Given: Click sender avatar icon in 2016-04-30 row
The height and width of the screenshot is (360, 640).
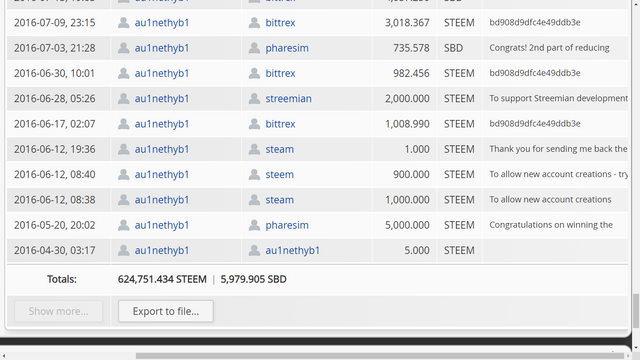Looking at the screenshot, I should click(124, 251).
